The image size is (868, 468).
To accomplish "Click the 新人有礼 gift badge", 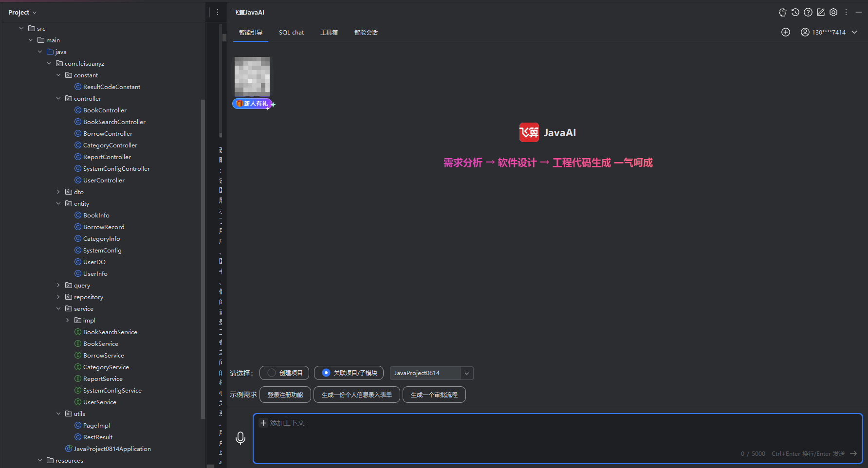I will point(253,104).
